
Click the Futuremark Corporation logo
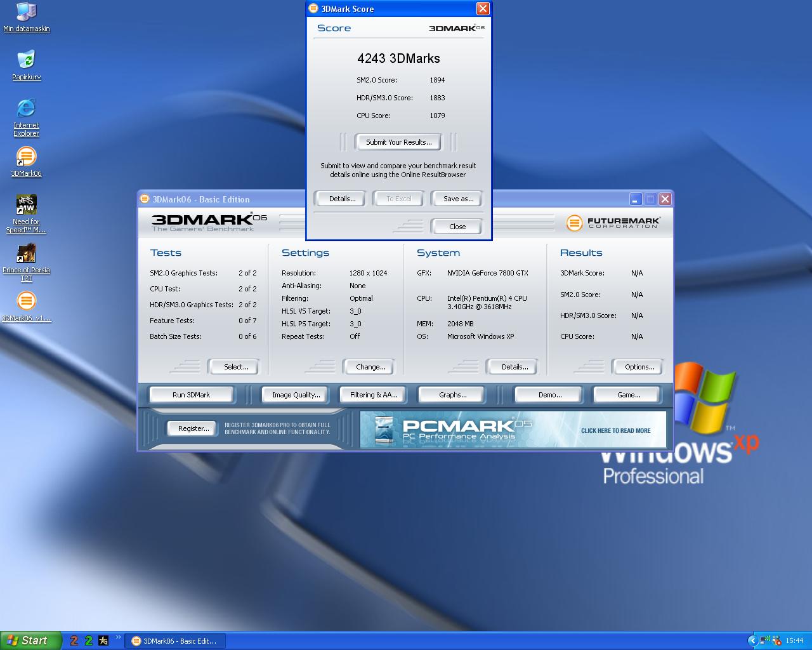613,223
